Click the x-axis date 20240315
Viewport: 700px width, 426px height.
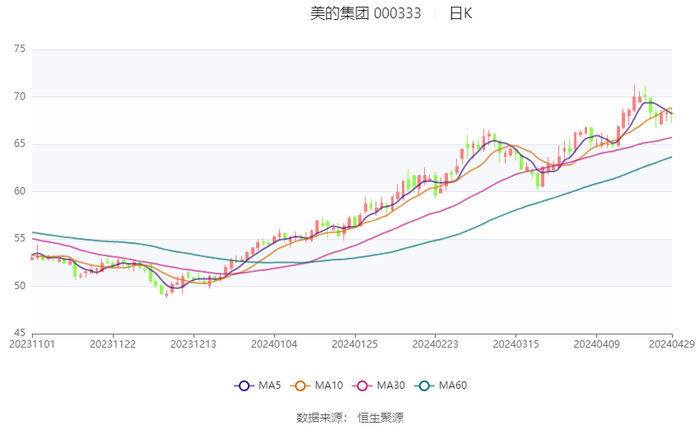(x=516, y=344)
